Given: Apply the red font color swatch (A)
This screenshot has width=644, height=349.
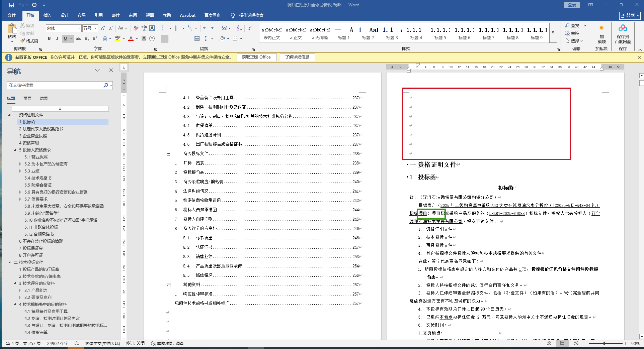Looking at the screenshot, I should (131, 38).
